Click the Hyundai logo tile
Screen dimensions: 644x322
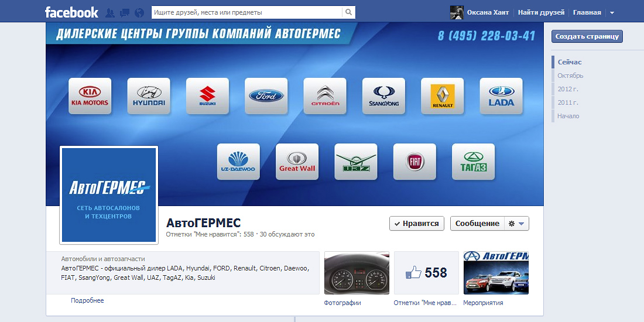(x=149, y=96)
